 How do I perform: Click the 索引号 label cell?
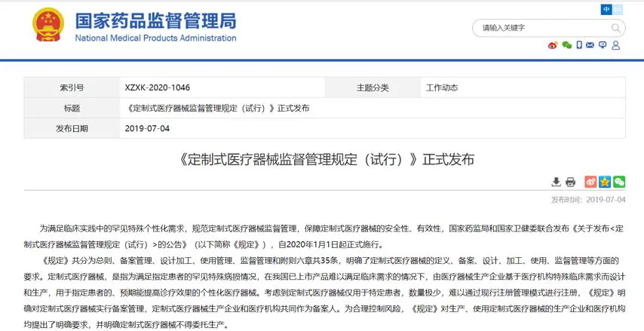click(x=72, y=87)
